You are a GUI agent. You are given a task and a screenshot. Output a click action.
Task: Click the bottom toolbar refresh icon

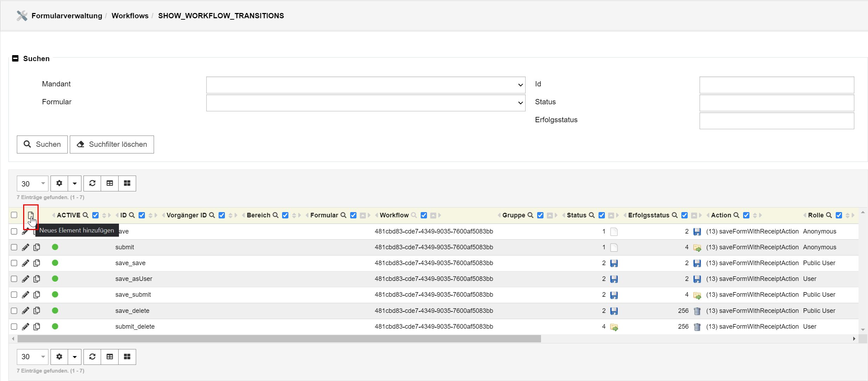92,357
